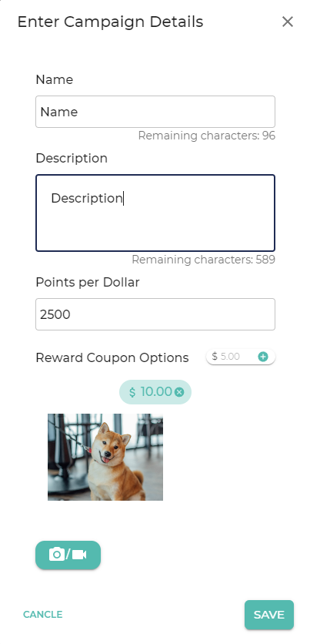The image size is (310, 644).
Task: Save the campaign details
Action: coord(269,615)
